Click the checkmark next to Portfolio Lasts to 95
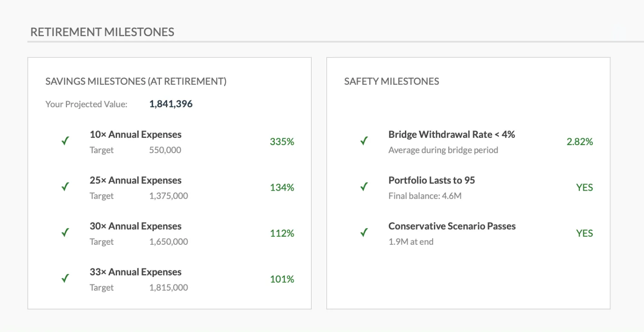Screen dimensions: 644x332 [x=364, y=186]
